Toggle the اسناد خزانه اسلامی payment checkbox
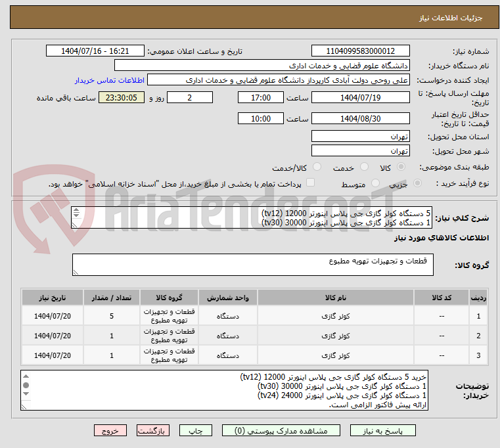 tap(310, 183)
